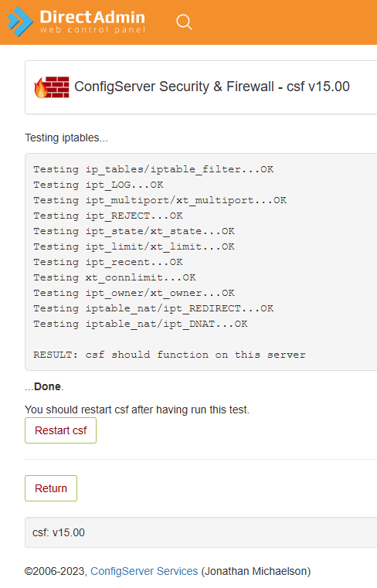Click the 'csf: v15.00' footer panel
This screenshot has height=588, width=377.
pyautogui.click(x=201, y=532)
